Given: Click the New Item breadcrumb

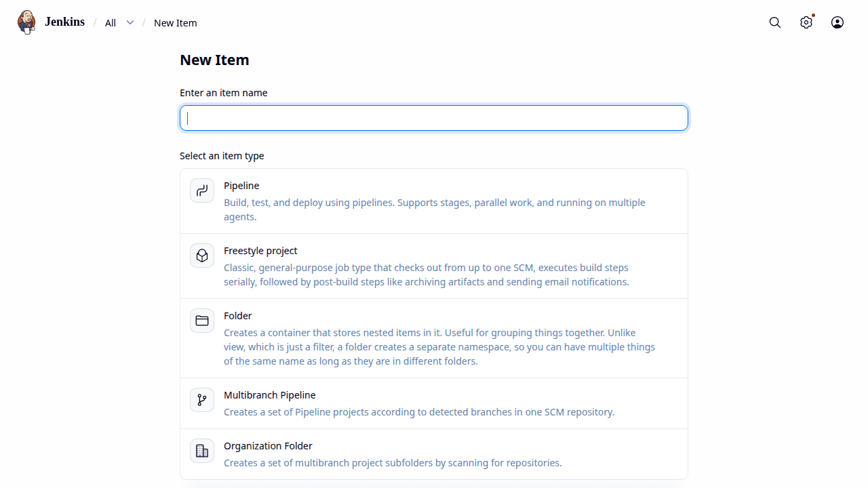Looking at the screenshot, I should [176, 23].
